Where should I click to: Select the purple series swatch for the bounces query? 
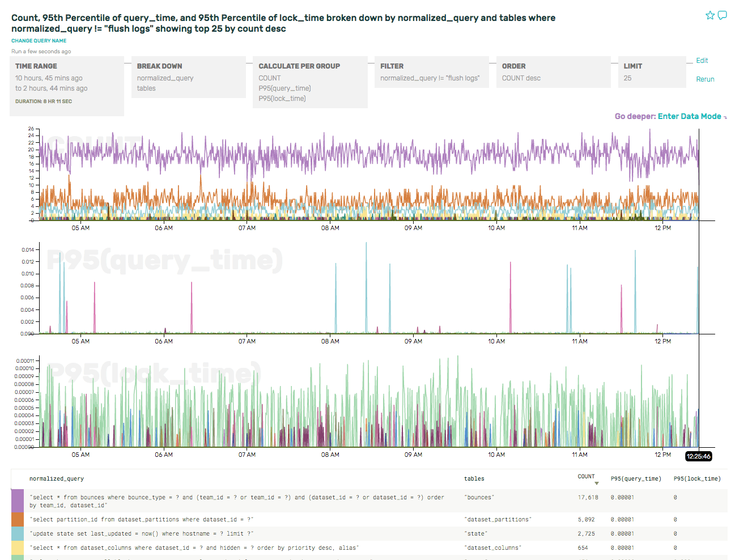pyautogui.click(x=17, y=501)
